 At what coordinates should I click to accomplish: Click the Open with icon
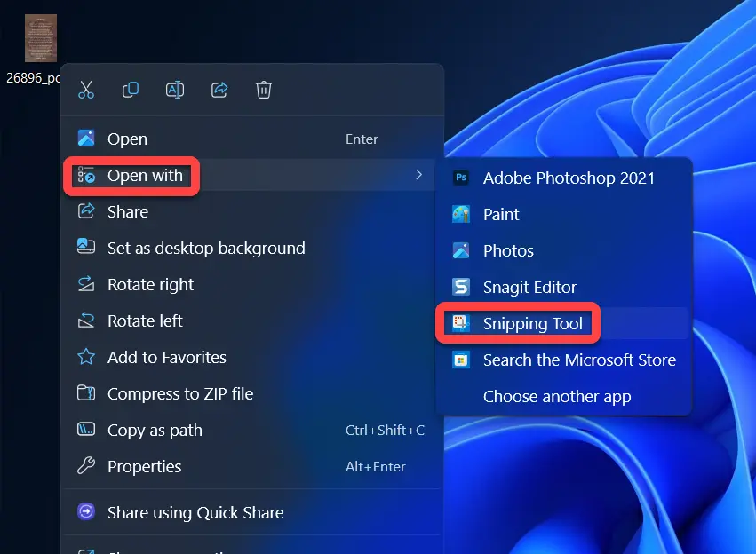pos(86,176)
